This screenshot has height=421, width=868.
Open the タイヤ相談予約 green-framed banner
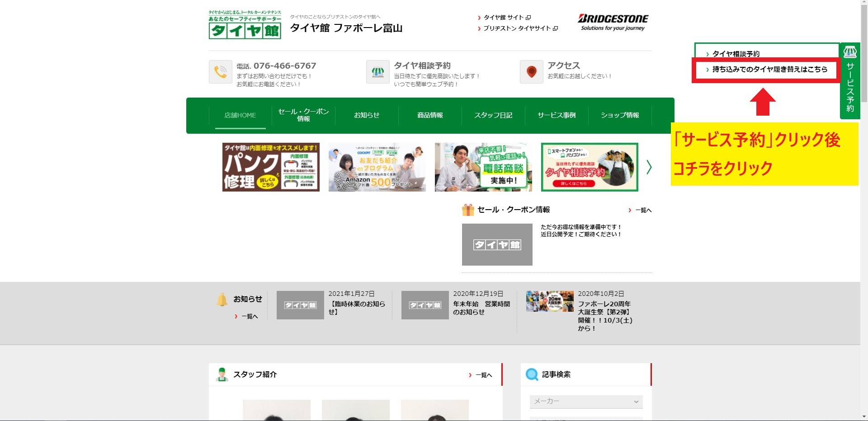[590, 167]
